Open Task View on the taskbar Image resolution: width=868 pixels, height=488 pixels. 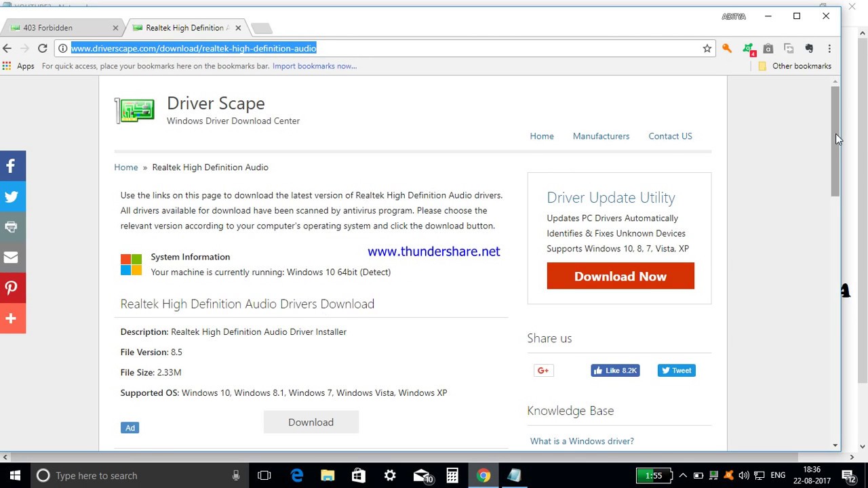[x=264, y=475]
